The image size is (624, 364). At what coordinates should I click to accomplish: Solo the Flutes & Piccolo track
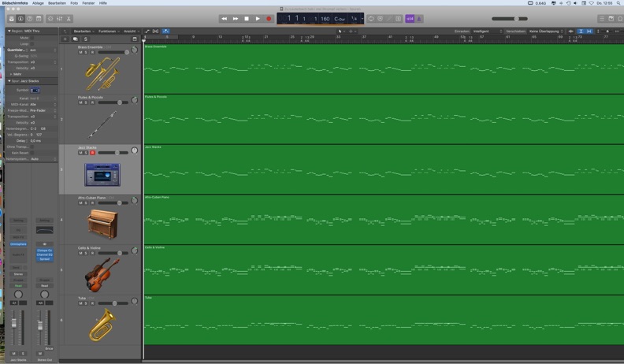[86, 102]
